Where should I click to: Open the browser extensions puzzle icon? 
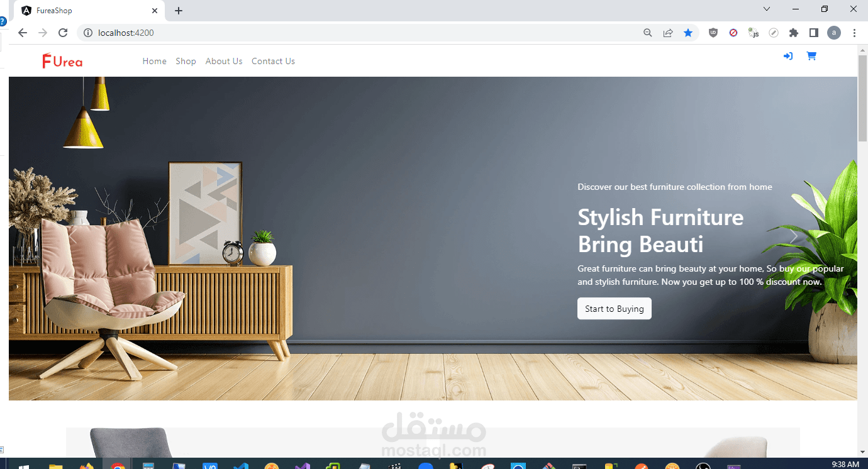click(794, 33)
